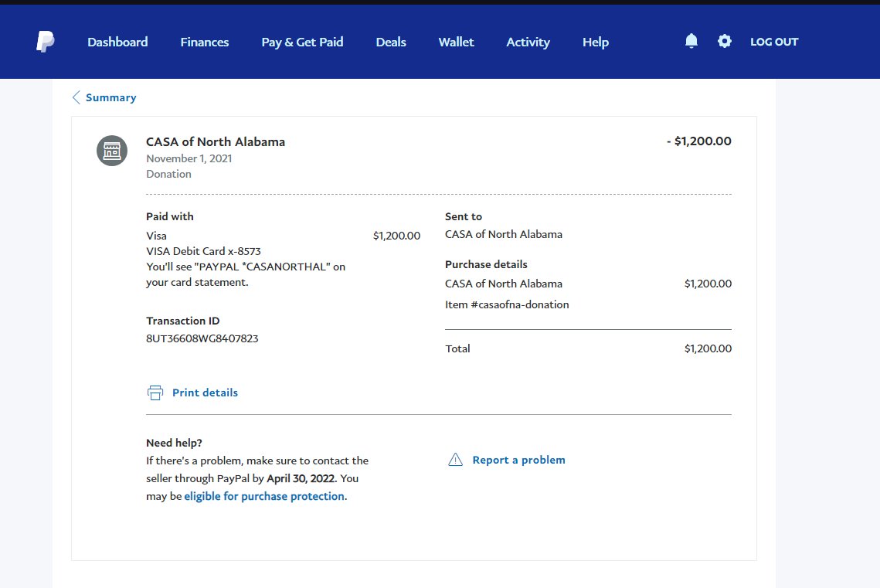Viewport: 880px width, 588px height.
Task: Go to the Dashboard menu
Action: coord(118,42)
